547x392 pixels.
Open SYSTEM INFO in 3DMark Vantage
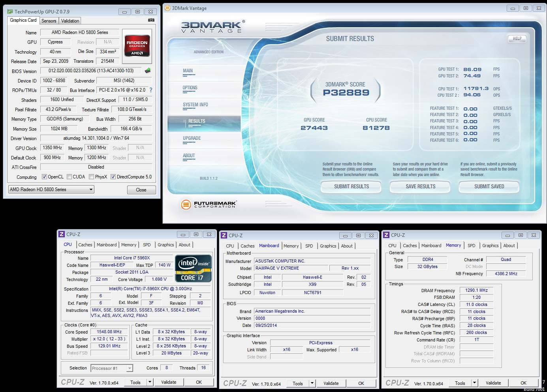(x=195, y=105)
